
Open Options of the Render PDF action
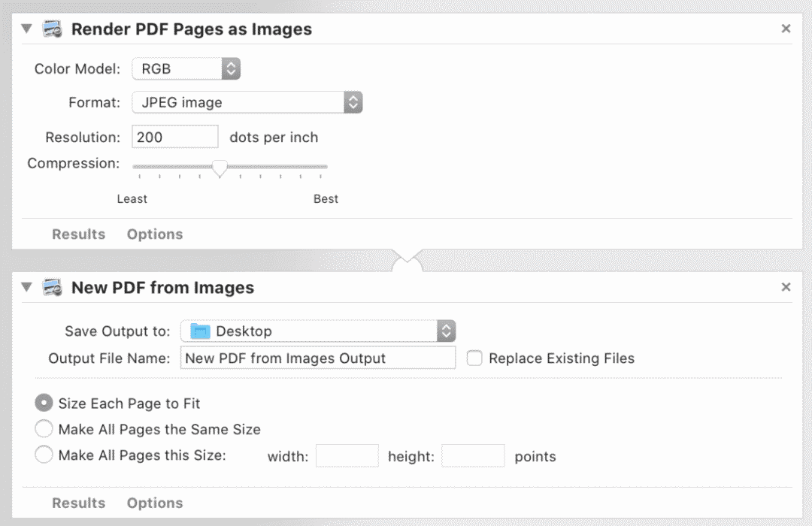(x=155, y=234)
